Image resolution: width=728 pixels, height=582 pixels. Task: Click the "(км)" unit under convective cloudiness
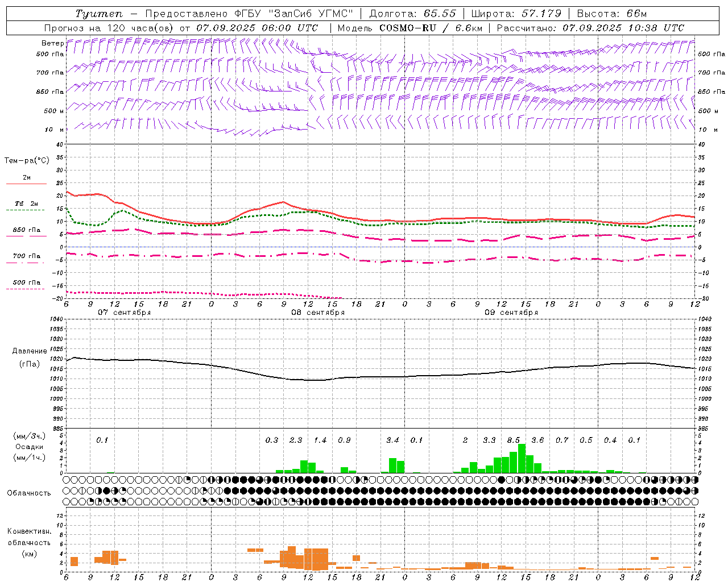pyautogui.click(x=29, y=554)
